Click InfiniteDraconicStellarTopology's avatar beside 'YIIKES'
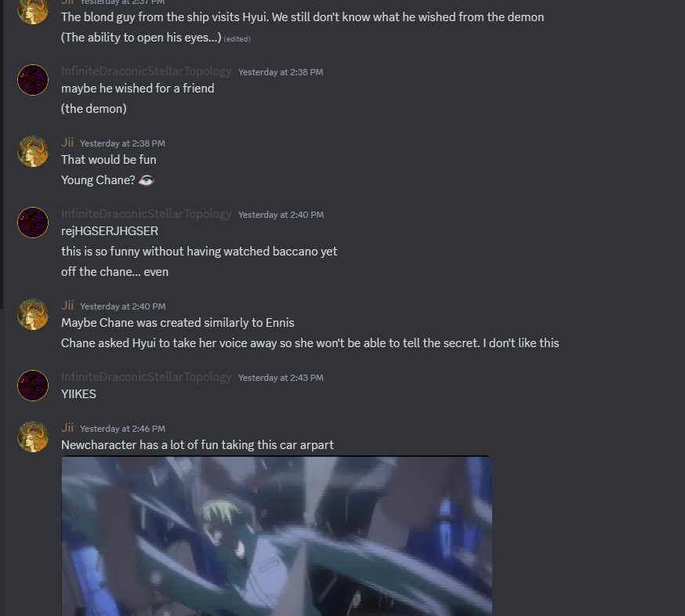685x616 pixels. coord(33,386)
